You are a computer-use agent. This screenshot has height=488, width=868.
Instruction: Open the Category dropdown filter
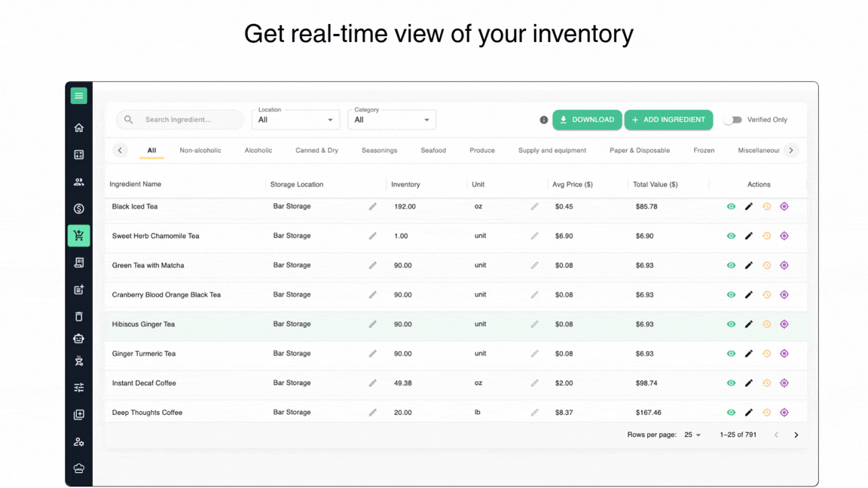[x=392, y=119]
